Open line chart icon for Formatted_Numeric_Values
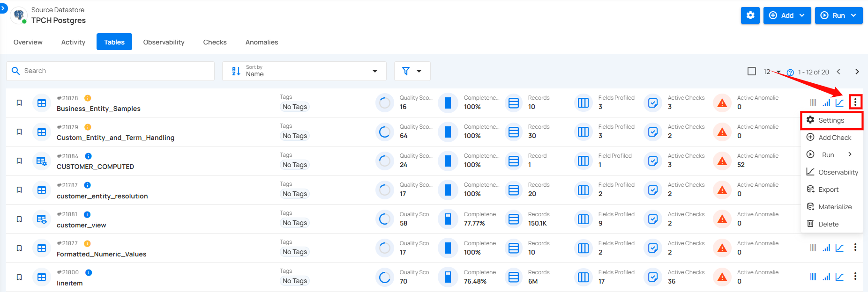This screenshot has width=868, height=292. tap(839, 248)
